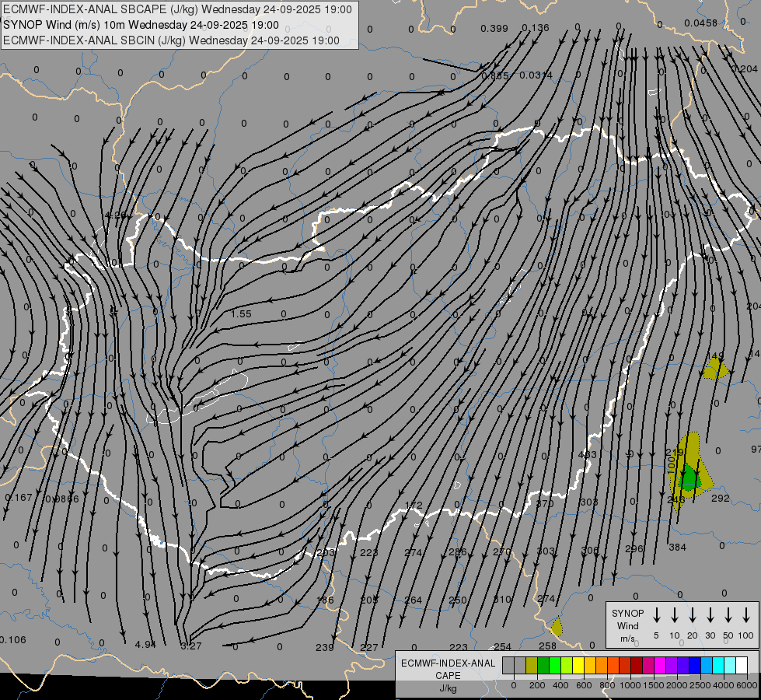Image resolution: width=761 pixels, height=700 pixels.
Task: Click the map value '4.26'
Action: click(x=115, y=215)
